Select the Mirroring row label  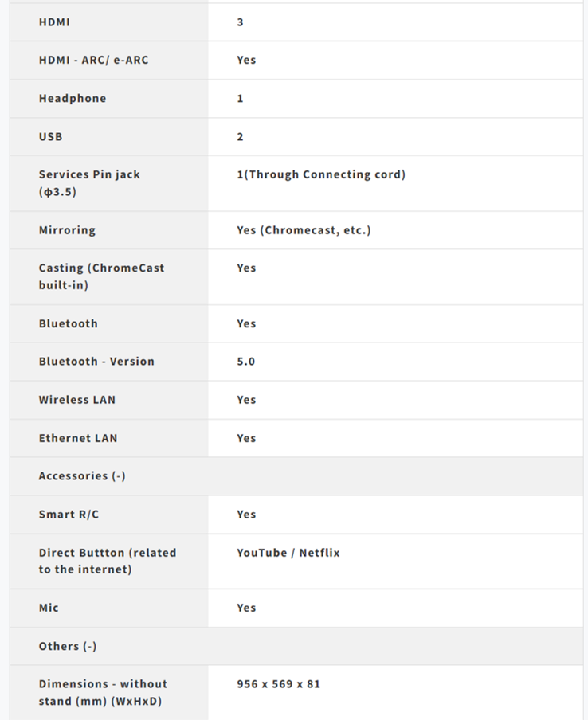tap(67, 230)
